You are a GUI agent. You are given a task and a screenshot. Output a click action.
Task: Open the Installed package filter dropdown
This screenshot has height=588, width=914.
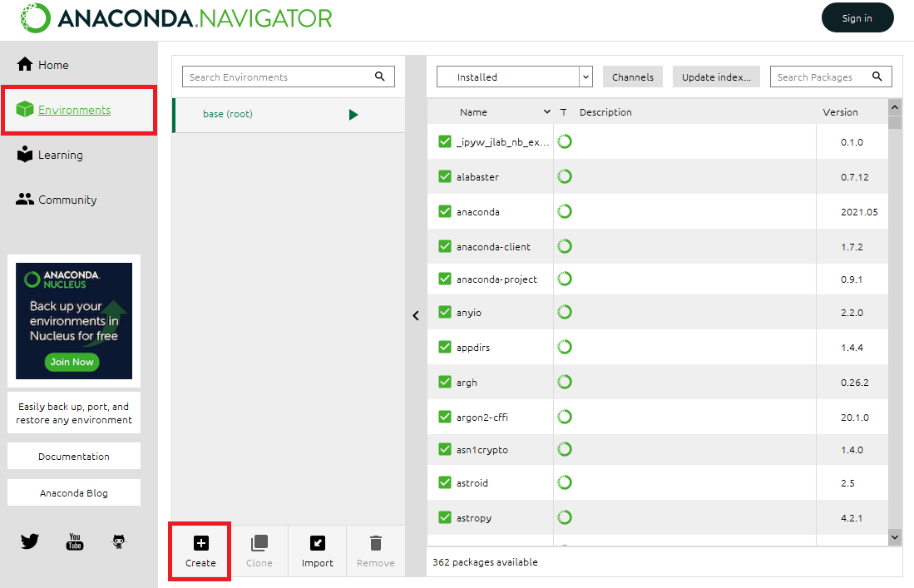click(515, 77)
